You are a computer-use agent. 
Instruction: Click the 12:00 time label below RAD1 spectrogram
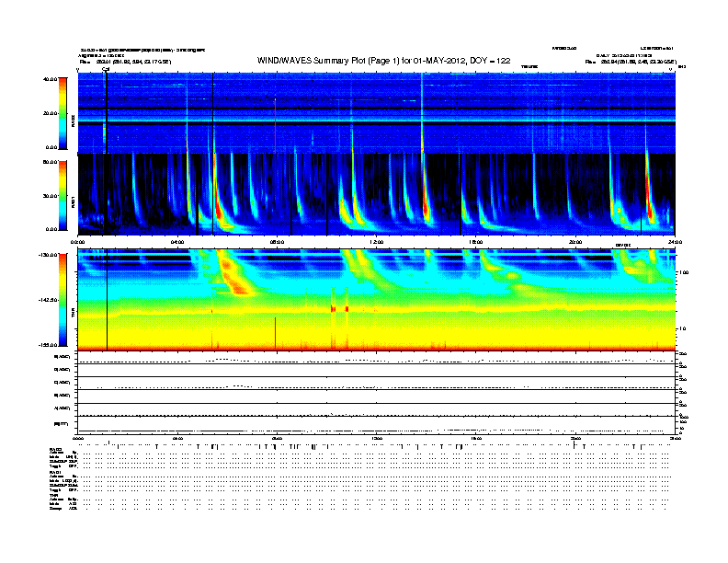(377, 242)
